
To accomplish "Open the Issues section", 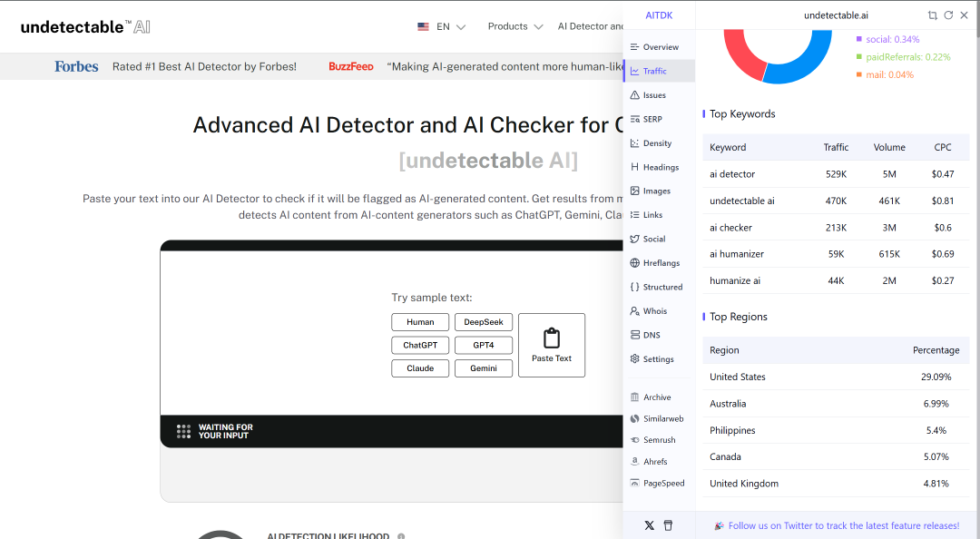I will coord(660,95).
